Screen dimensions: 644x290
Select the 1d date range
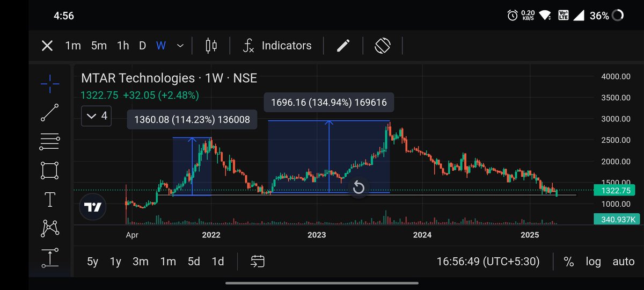218,262
